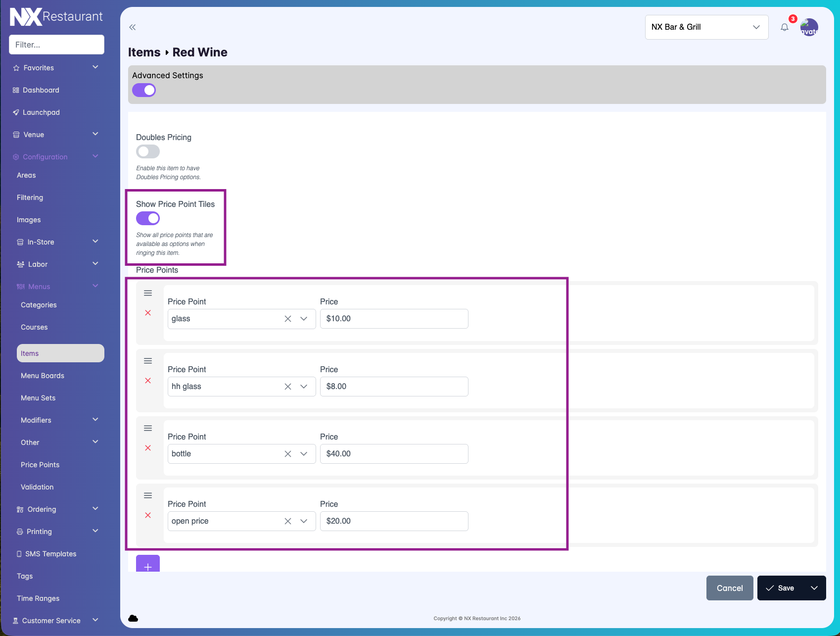
Task: Delete the bottle price point row
Action: point(148,448)
